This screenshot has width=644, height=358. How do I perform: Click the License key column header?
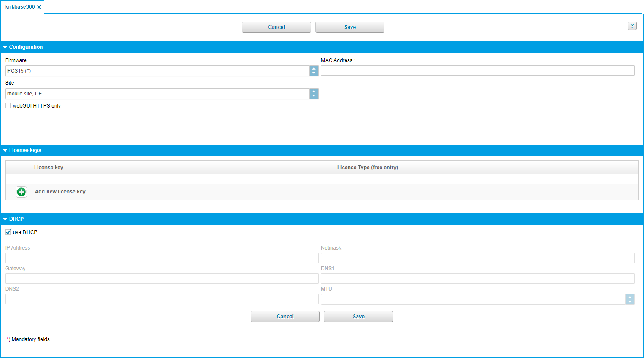click(183, 168)
